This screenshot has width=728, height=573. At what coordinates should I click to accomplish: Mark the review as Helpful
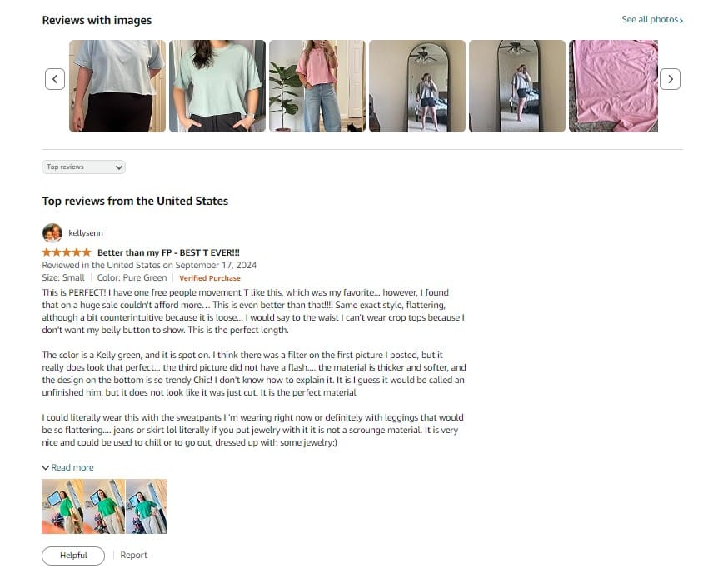(x=73, y=556)
